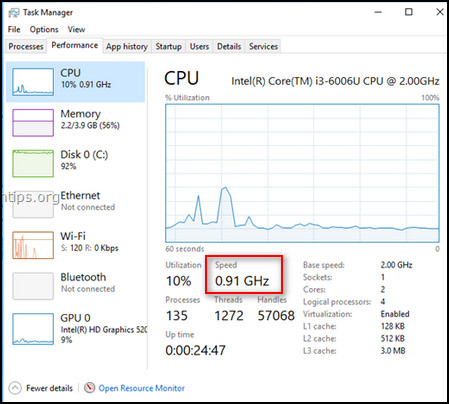This screenshot has width=449, height=404.
Task: Open the GPU 0 performance graph icon
Action: [33, 329]
